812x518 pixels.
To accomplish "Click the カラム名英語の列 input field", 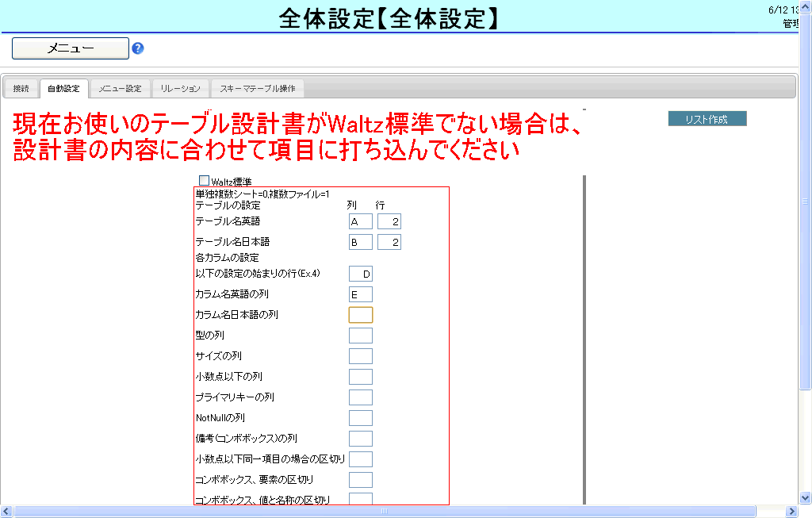I will tap(360, 294).
